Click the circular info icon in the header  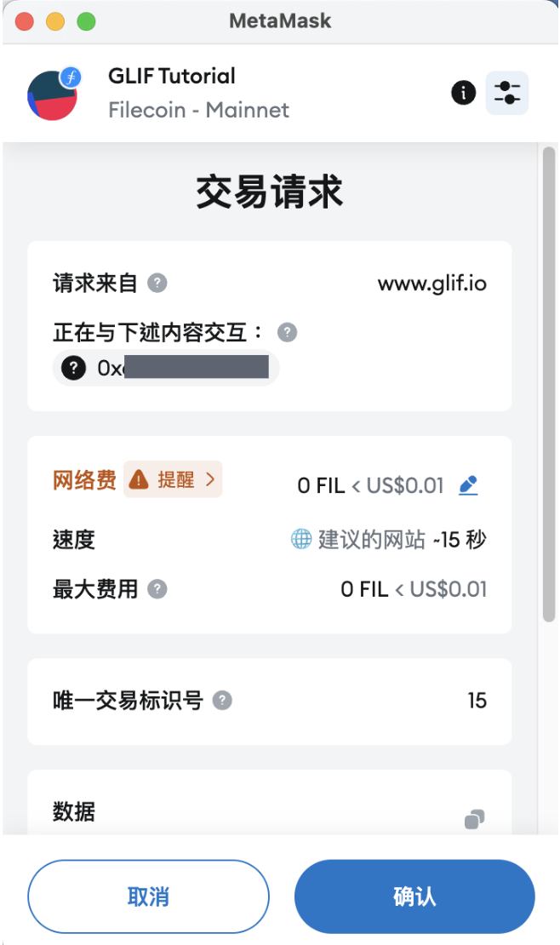[x=463, y=93]
